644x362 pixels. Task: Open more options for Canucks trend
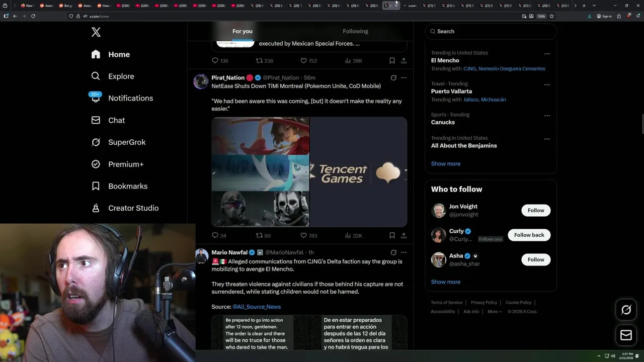(x=547, y=116)
